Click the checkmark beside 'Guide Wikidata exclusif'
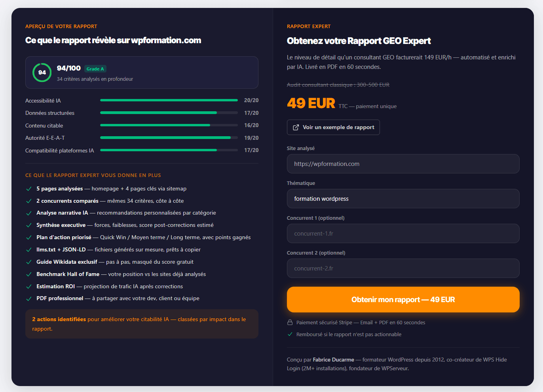Viewport: 543px width, 392px height. (x=28, y=262)
